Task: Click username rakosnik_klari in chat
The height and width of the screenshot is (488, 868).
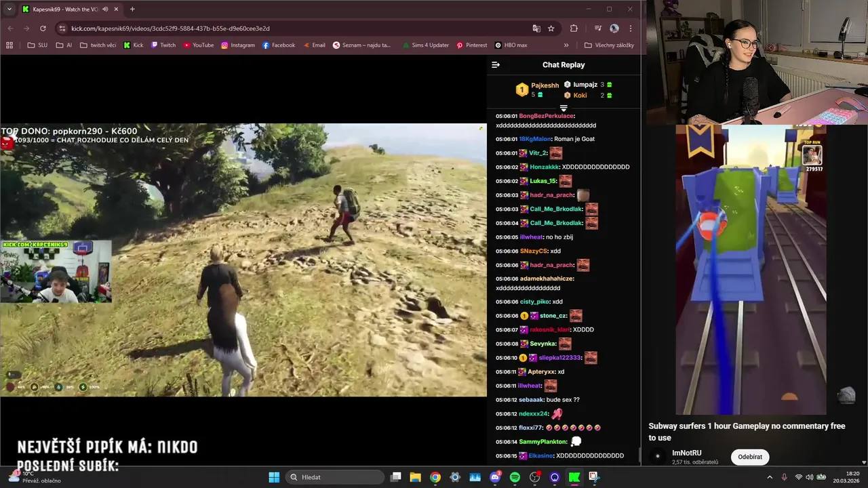Action: tap(550, 330)
